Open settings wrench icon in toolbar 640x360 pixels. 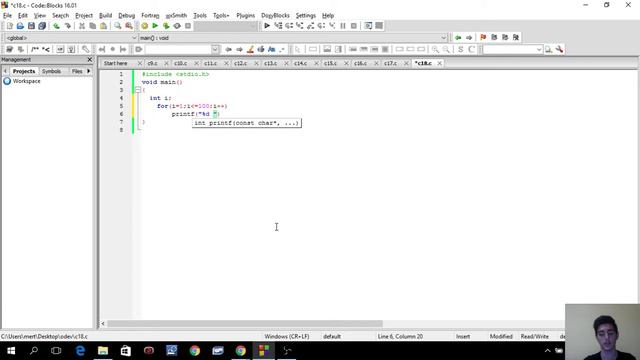(x=559, y=49)
